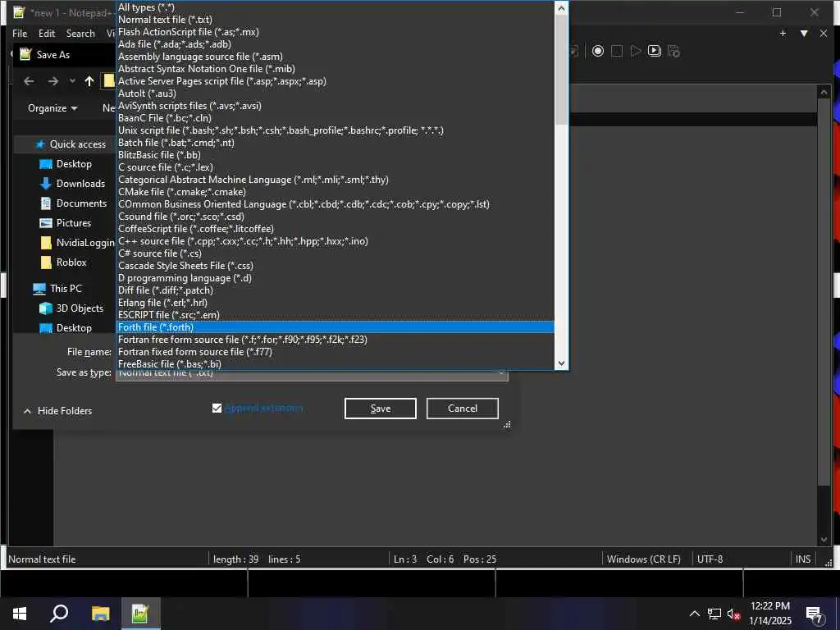
Task: Choose 'Erlang file' type
Action: (x=336, y=303)
